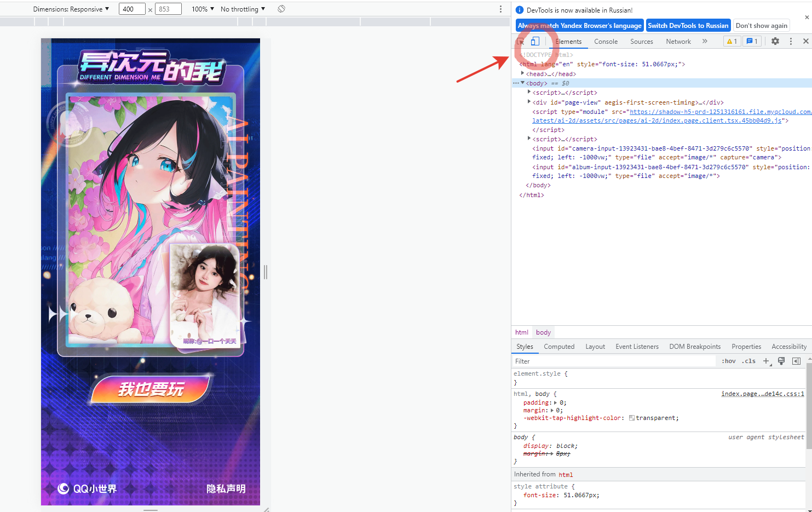Click the QQ小世界 logo
The height and width of the screenshot is (512, 812).
(x=88, y=488)
